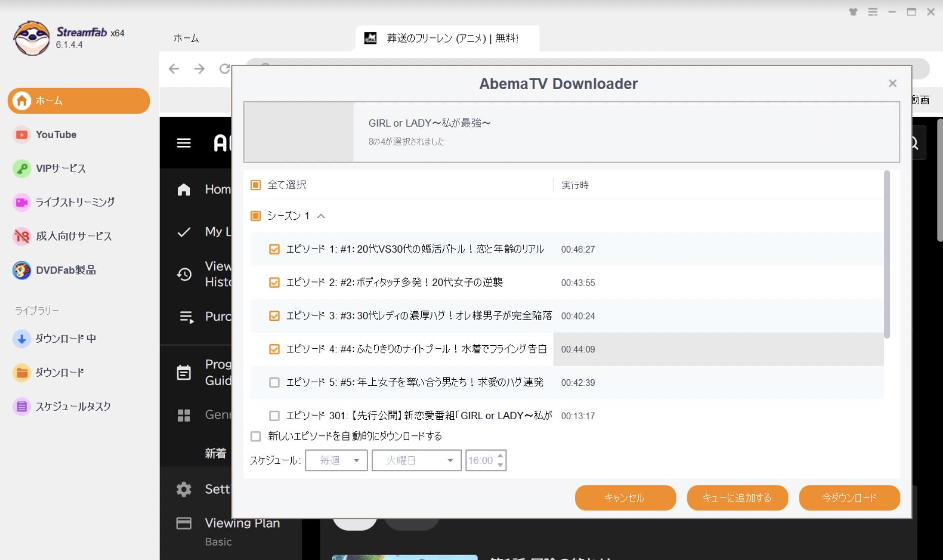Click the 00:13:17 duration value

pyautogui.click(x=578, y=416)
